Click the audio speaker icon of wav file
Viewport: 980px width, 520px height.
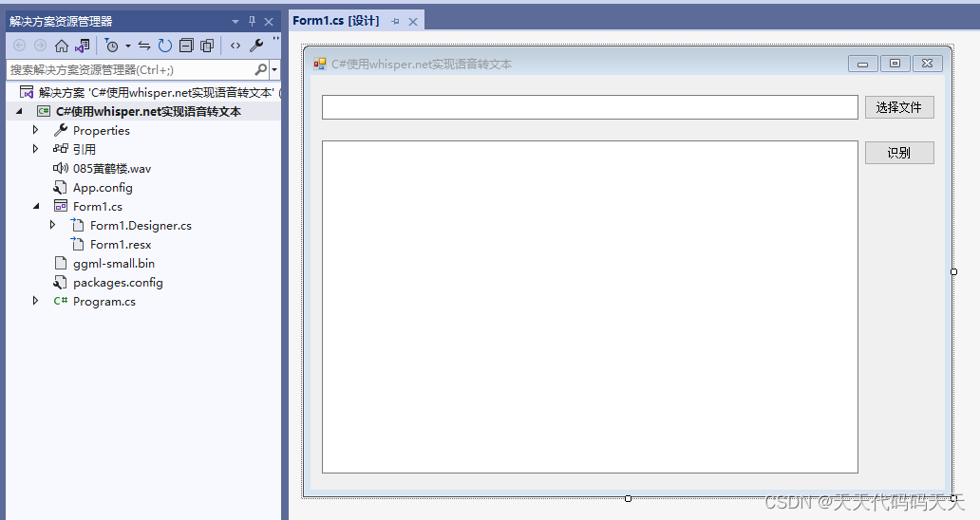61,168
